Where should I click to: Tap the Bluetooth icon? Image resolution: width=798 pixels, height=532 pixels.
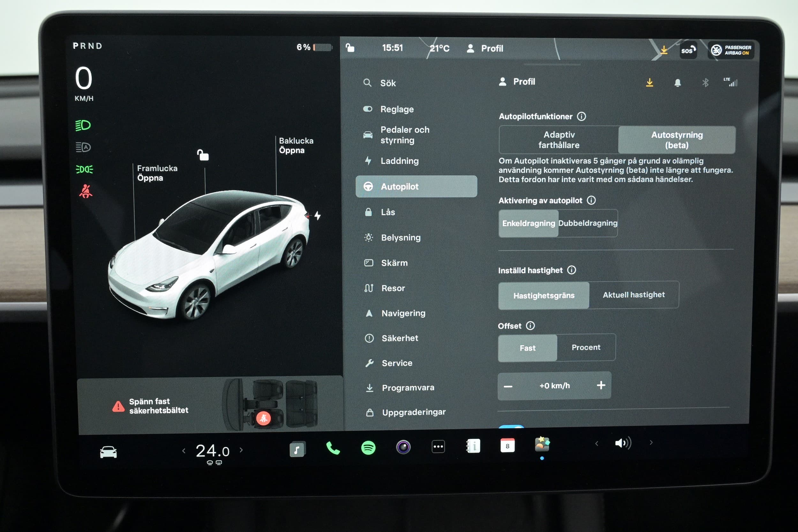(x=705, y=83)
